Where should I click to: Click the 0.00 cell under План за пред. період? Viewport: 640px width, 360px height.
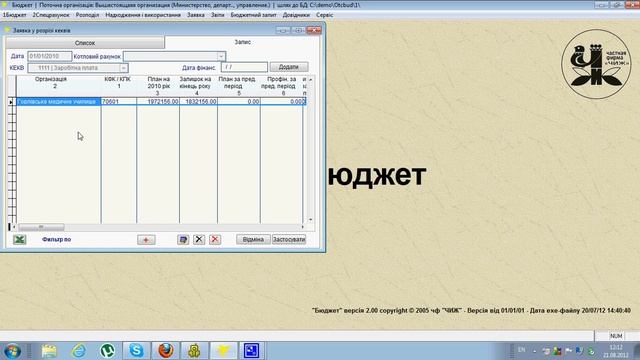click(x=239, y=101)
